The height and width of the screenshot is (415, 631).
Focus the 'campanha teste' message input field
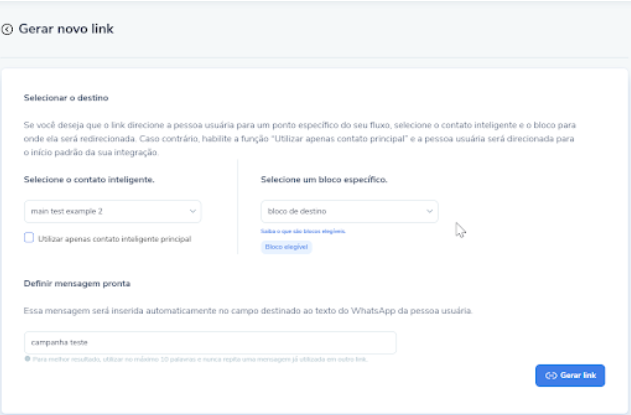tap(210, 343)
